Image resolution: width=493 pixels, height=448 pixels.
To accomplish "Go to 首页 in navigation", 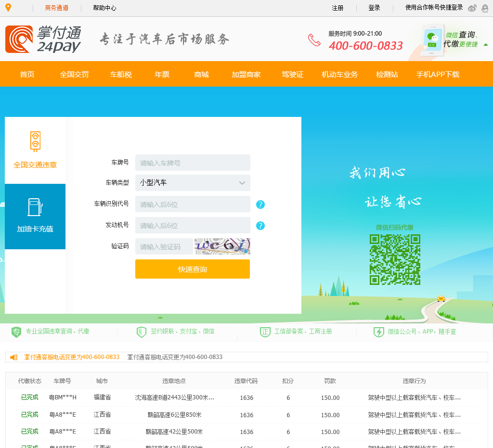I will [27, 75].
